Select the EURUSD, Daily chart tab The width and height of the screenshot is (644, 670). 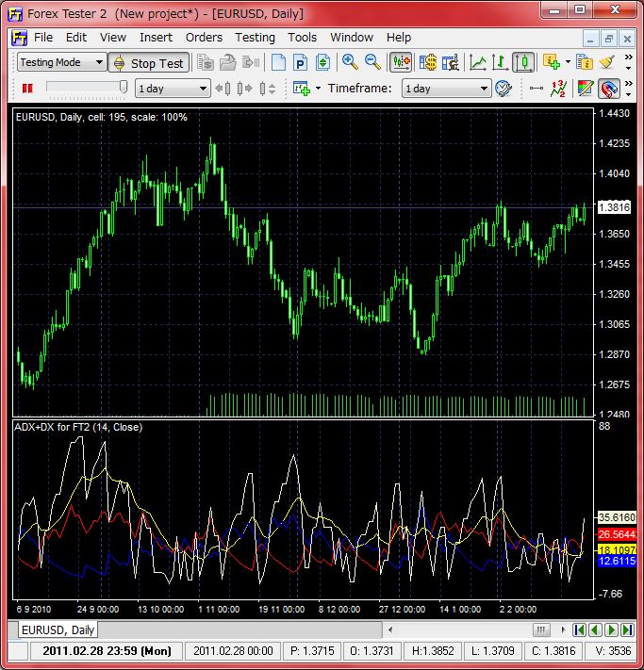pyautogui.click(x=58, y=629)
